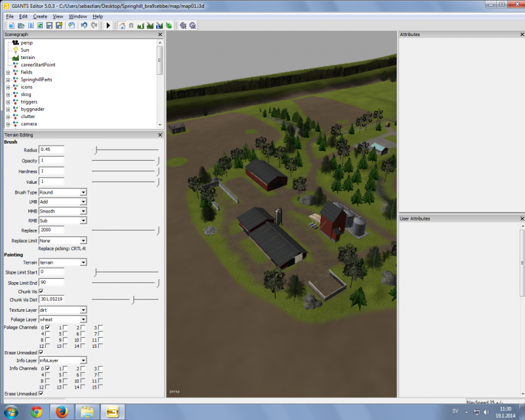
Task: Enable Foliage Channels checkbox 1
Action: [65, 327]
